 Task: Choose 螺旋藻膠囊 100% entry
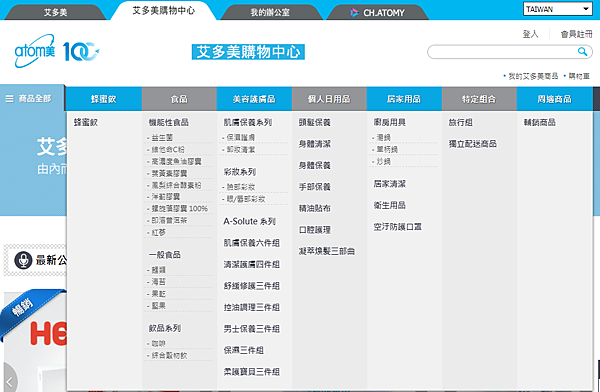point(179,209)
